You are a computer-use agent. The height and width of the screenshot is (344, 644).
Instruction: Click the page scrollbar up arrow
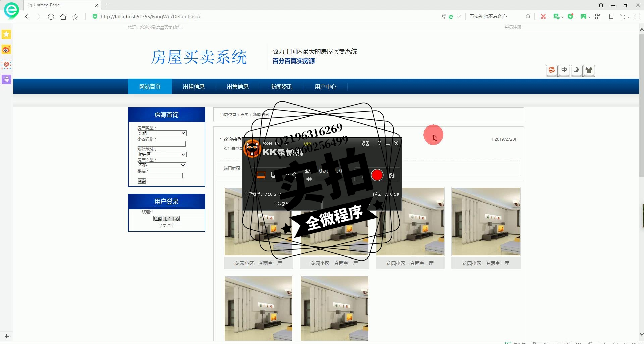[641, 30]
